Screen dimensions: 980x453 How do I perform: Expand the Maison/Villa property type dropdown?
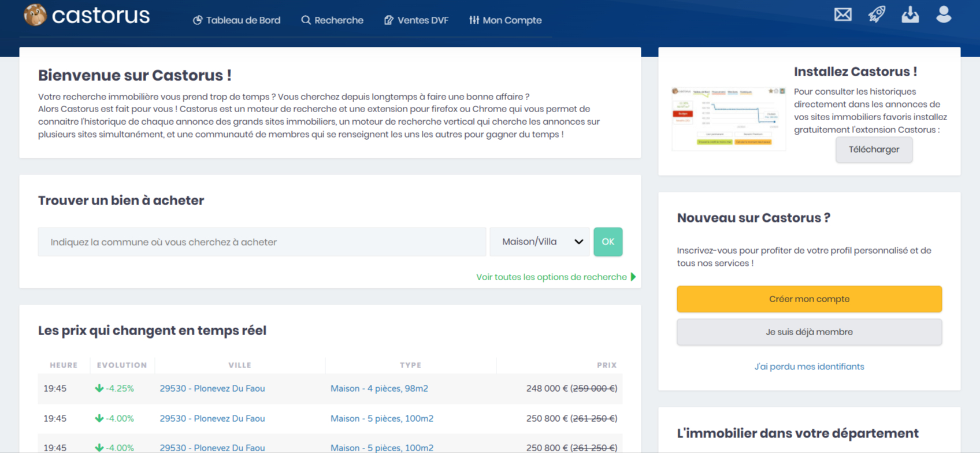[540, 242]
